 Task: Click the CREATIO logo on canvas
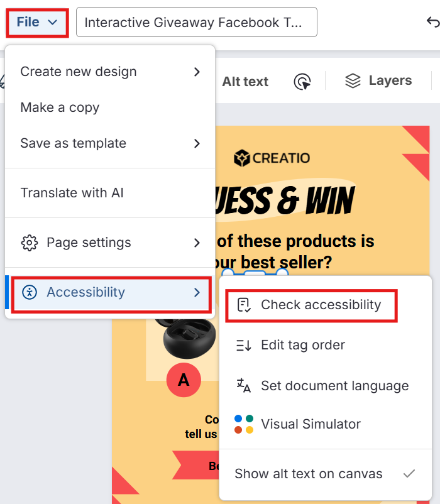click(272, 158)
